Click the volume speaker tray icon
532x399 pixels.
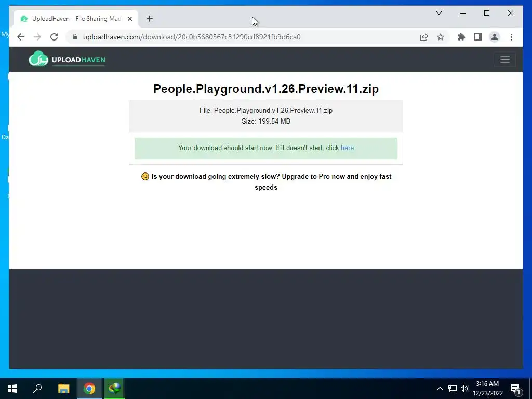[x=464, y=389]
